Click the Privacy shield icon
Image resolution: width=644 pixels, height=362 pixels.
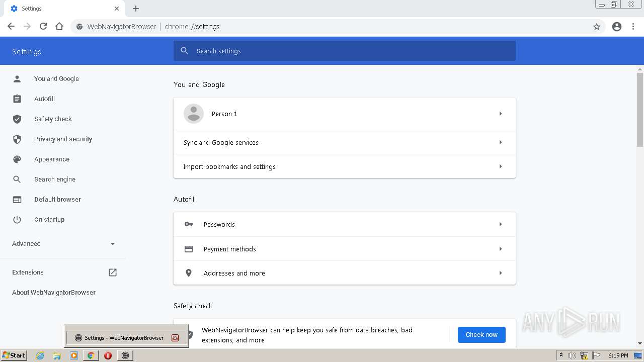tap(17, 139)
